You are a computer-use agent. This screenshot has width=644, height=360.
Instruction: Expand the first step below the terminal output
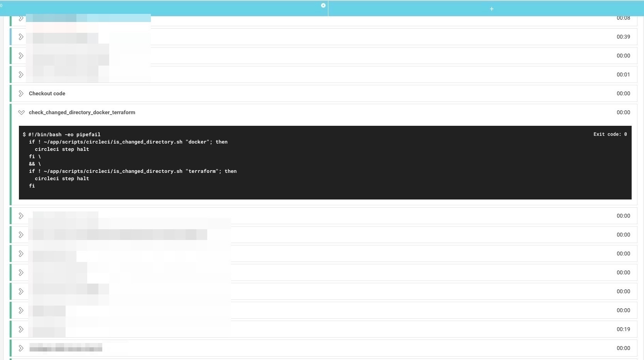click(x=21, y=216)
